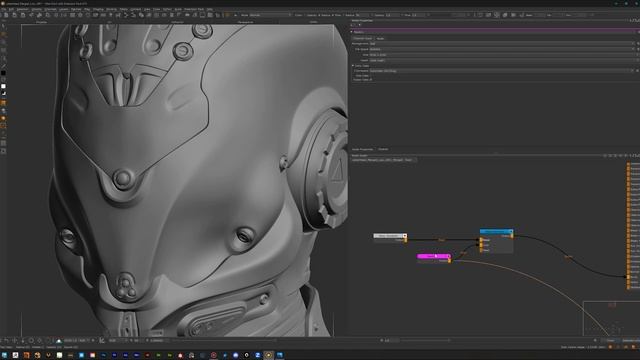Select the arrow Select tool in left toolbar

[3, 26]
